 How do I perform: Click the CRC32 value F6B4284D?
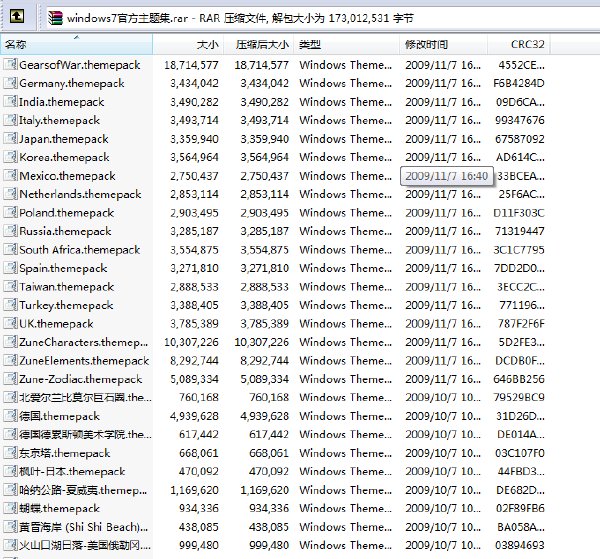tap(519, 83)
